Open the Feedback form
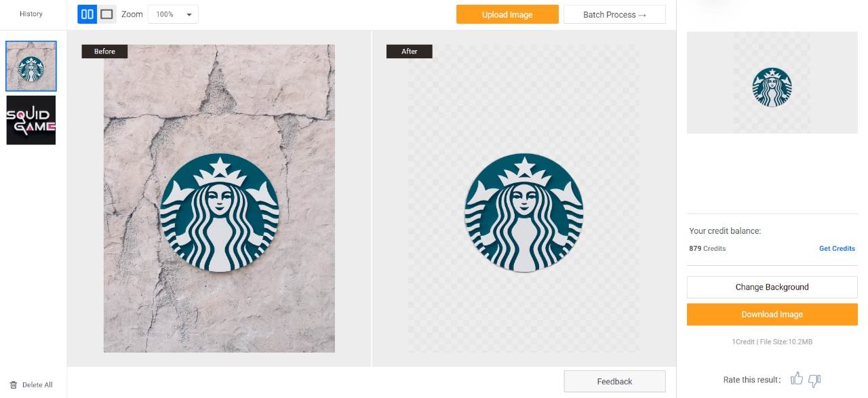The width and height of the screenshot is (868, 398). point(614,381)
